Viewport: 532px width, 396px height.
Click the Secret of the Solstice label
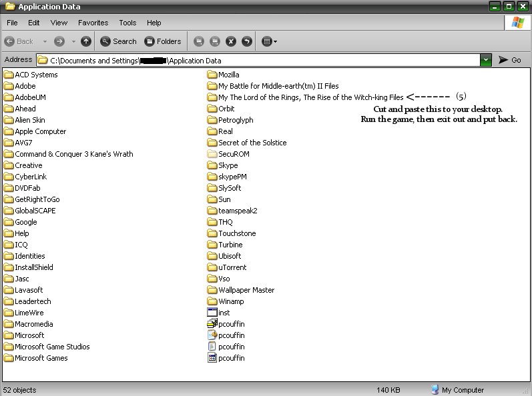[x=252, y=143]
